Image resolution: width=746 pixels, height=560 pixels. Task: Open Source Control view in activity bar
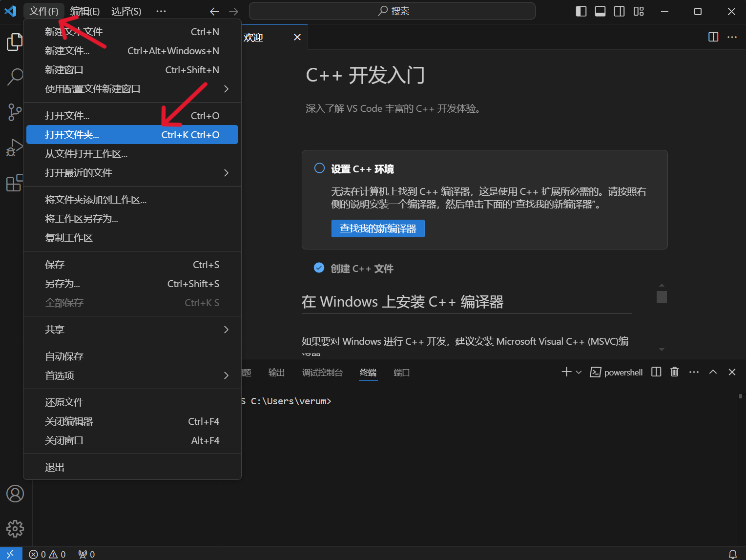pyautogui.click(x=15, y=112)
